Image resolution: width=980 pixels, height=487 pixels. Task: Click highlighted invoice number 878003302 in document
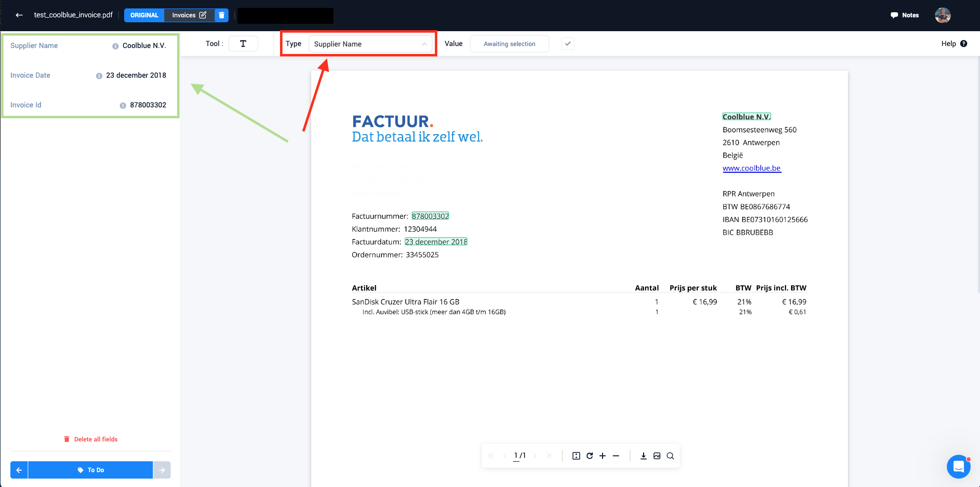430,216
